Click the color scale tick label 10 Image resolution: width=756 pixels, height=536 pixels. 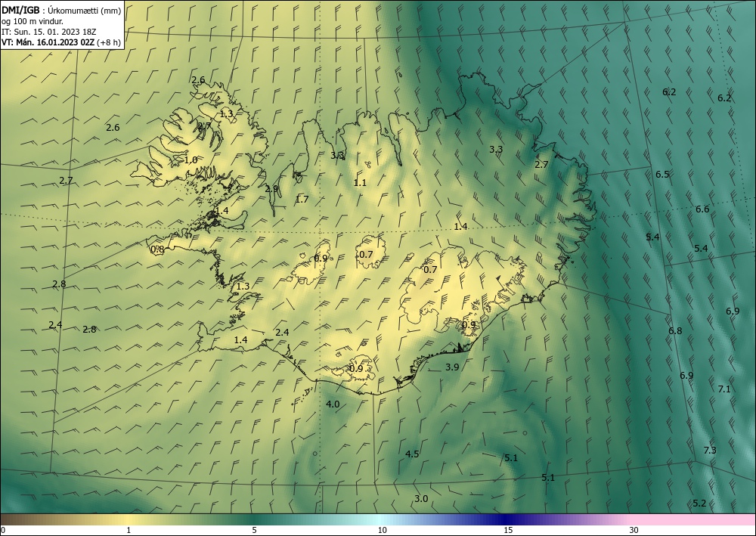(382, 531)
